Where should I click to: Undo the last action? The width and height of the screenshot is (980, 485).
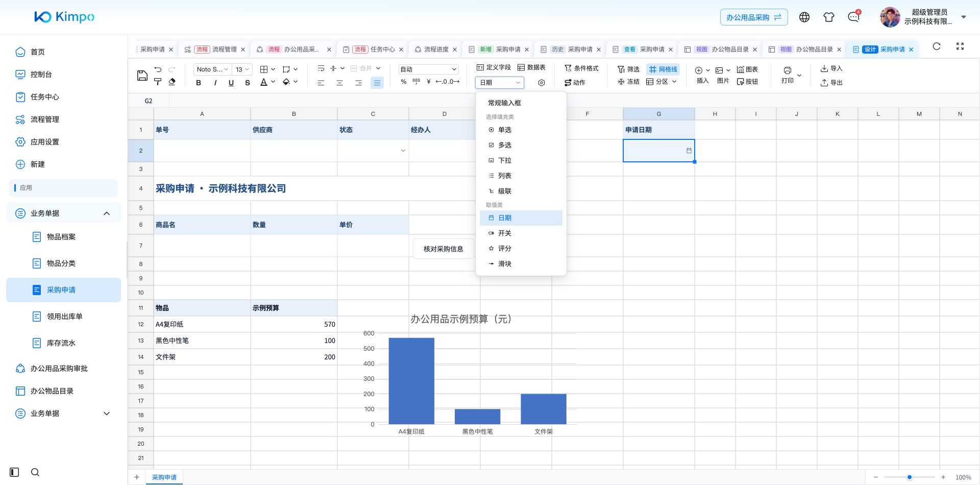pos(158,69)
